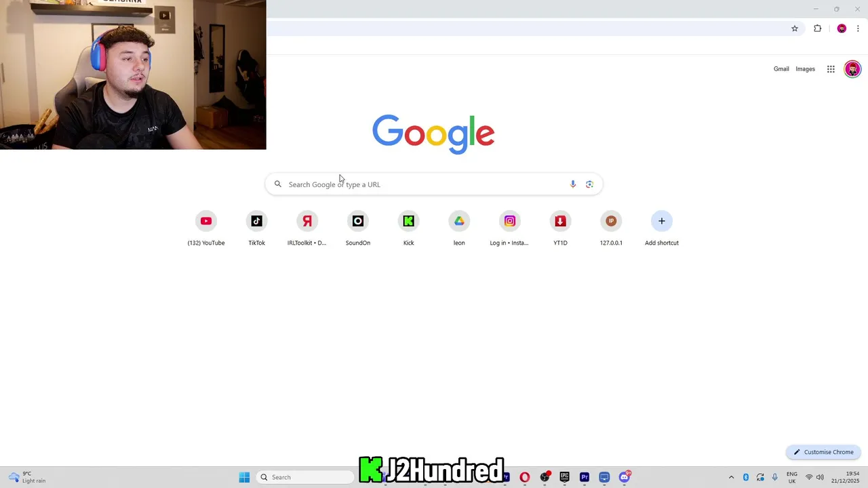Open Chrome three-dot menu

pos(858,28)
